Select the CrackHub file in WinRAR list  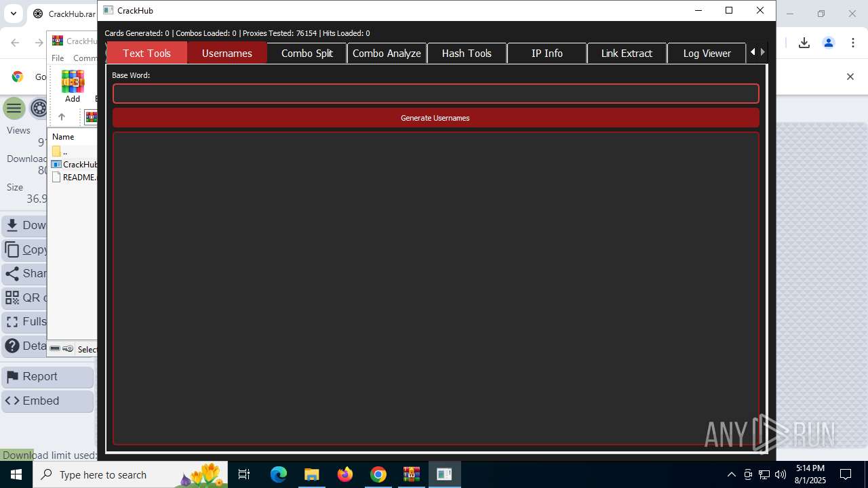[x=75, y=164]
